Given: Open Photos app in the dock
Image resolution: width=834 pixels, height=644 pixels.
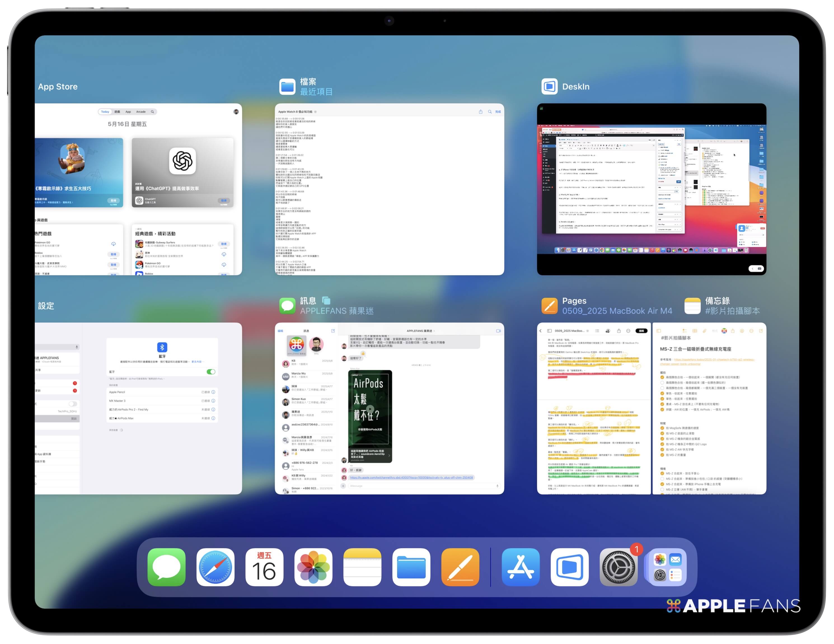Looking at the screenshot, I should pyautogui.click(x=313, y=567).
